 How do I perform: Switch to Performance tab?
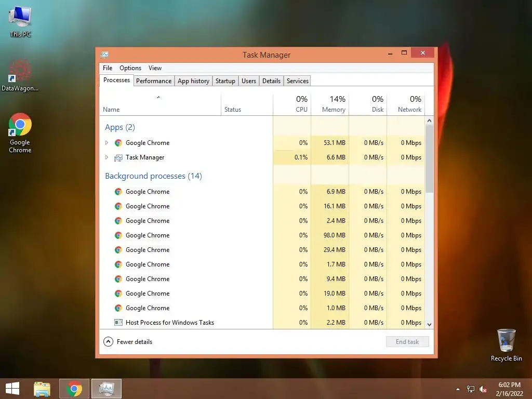154,81
